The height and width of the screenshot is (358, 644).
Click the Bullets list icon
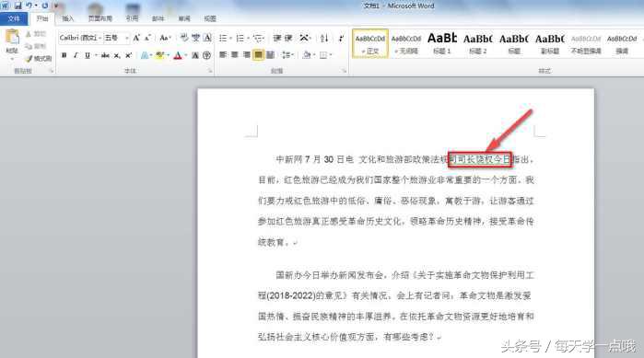(223, 38)
